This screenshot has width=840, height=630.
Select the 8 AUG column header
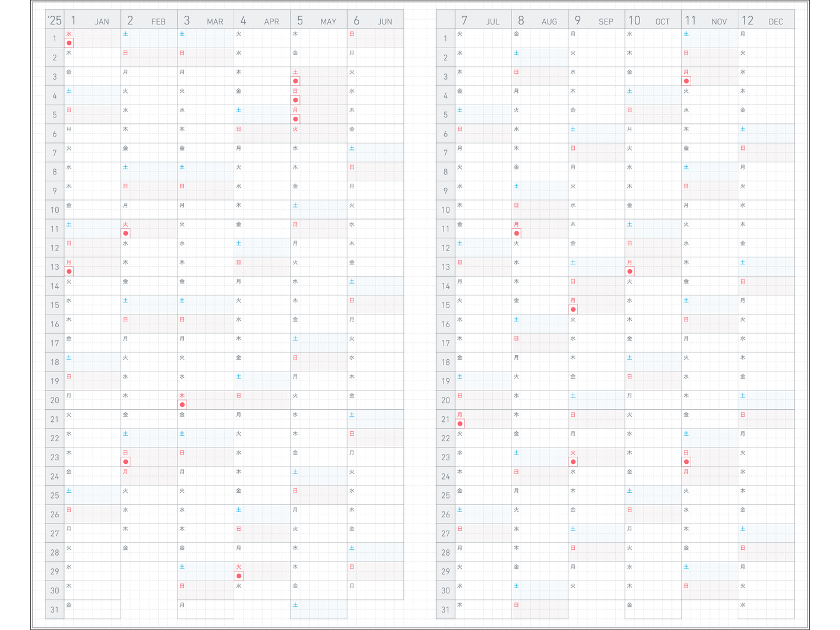click(x=539, y=20)
